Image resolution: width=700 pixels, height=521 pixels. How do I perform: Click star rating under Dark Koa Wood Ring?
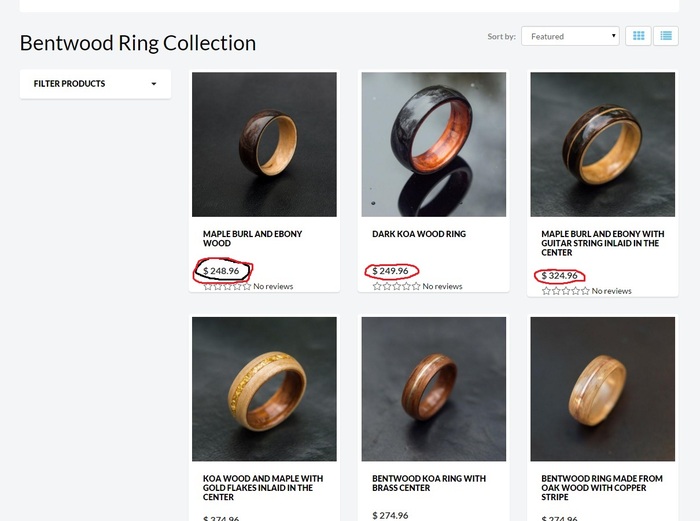pyautogui.click(x=396, y=287)
